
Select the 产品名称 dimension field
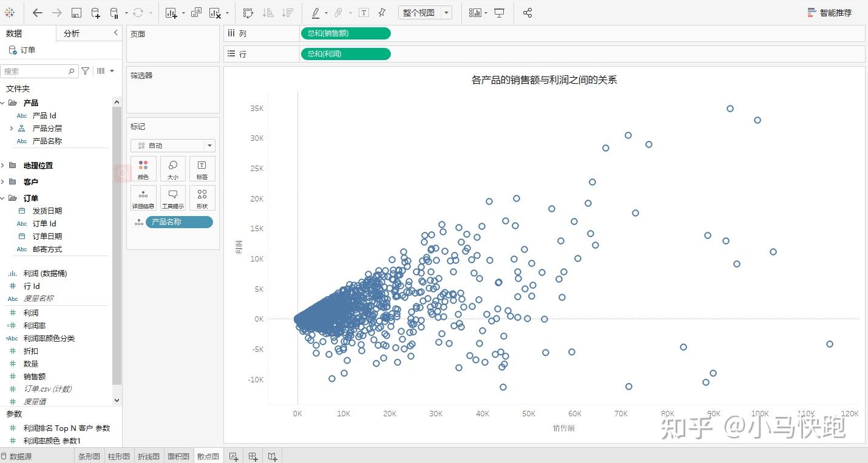47,141
